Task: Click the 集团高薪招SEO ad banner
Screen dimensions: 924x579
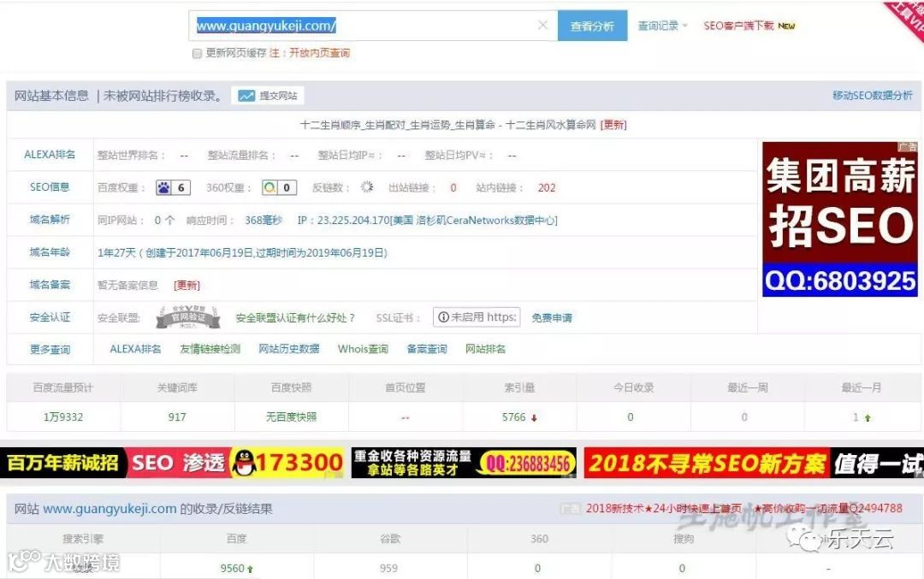Action: click(x=840, y=219)
